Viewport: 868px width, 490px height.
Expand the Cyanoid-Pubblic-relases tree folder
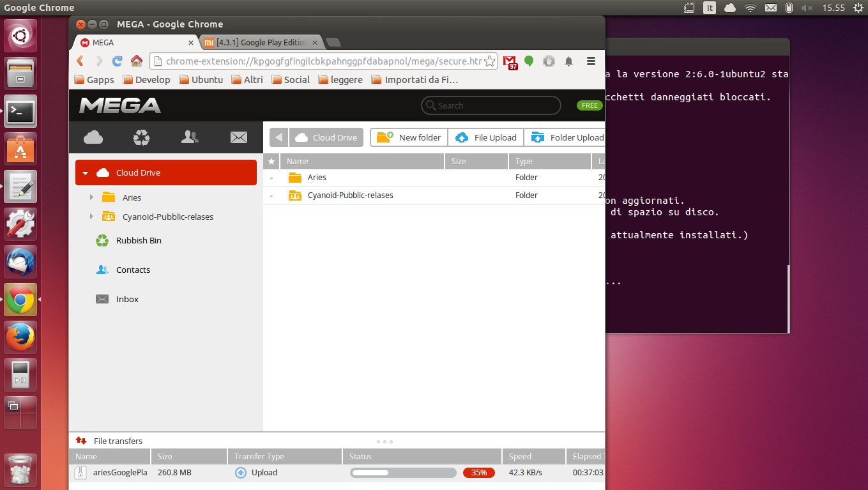coord(91,217)
